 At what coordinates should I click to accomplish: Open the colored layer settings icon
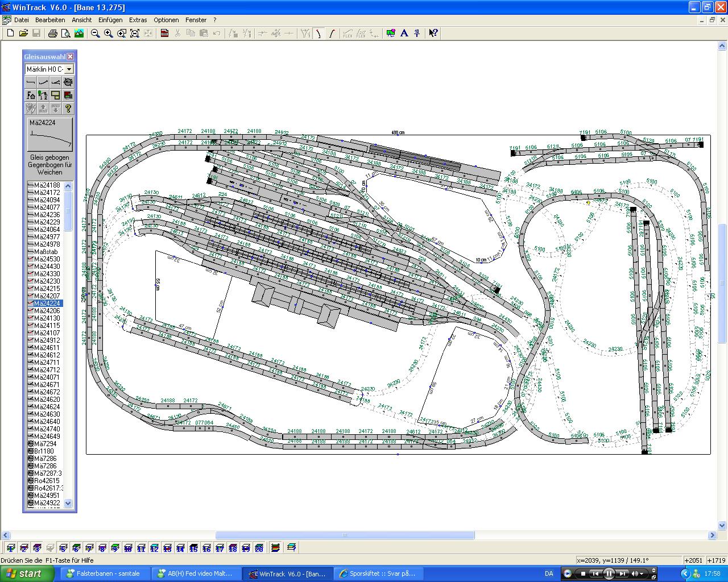pos(391,34)
